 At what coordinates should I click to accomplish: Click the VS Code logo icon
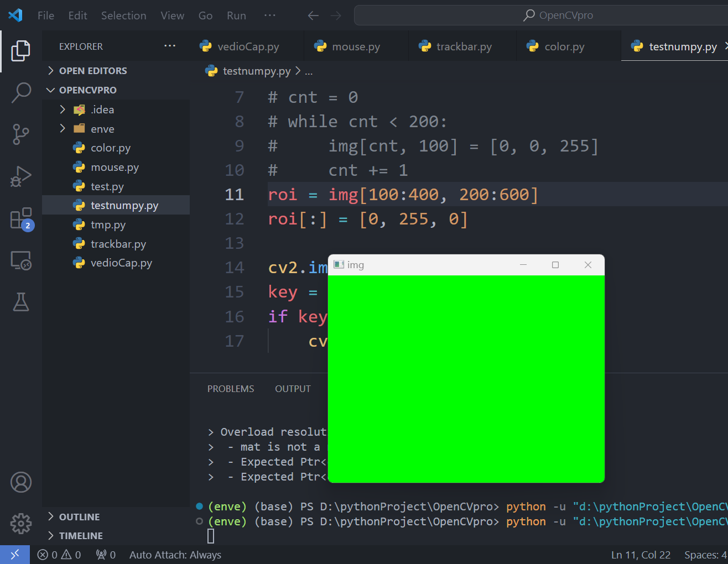tap(15, 15)
